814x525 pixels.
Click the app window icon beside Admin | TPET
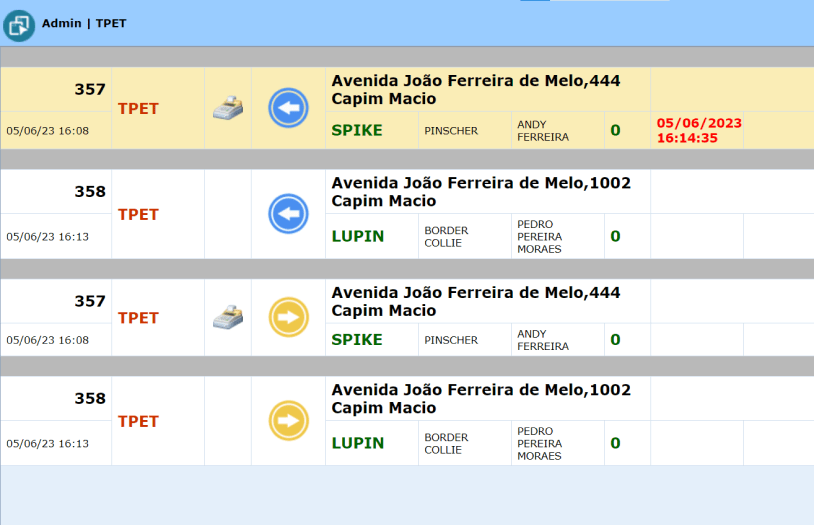(19, 24)
